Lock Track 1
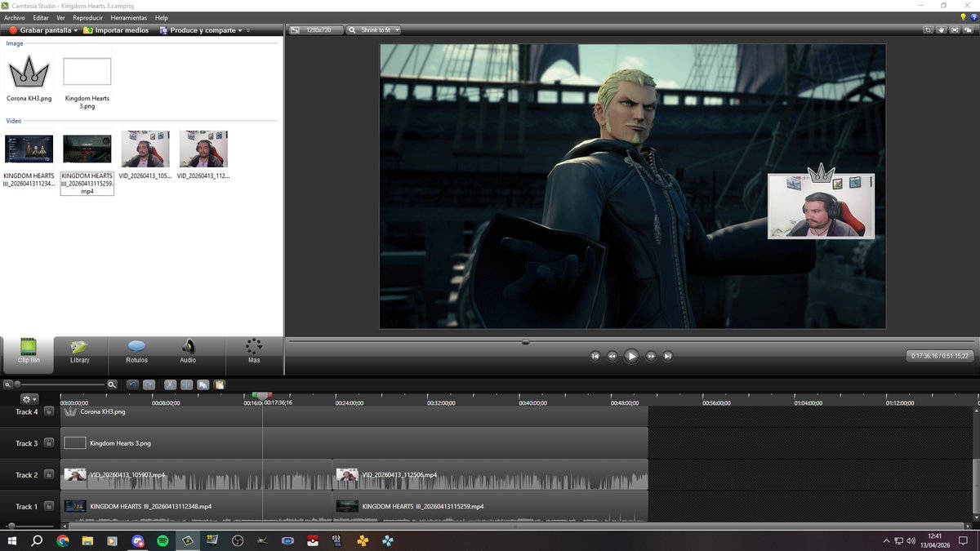This screenshot has width=980, height=551. tap(49, 506)
